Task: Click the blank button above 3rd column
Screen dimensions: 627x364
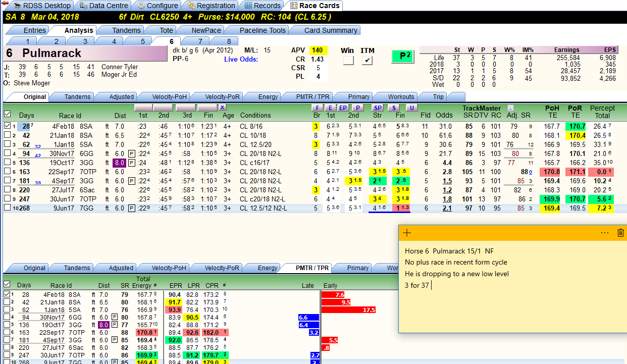Action: click(185, 108)
